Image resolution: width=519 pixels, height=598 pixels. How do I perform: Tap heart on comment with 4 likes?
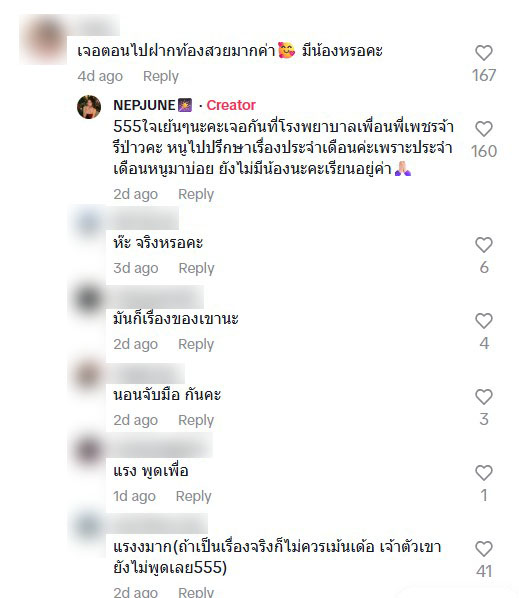(484, 321)
